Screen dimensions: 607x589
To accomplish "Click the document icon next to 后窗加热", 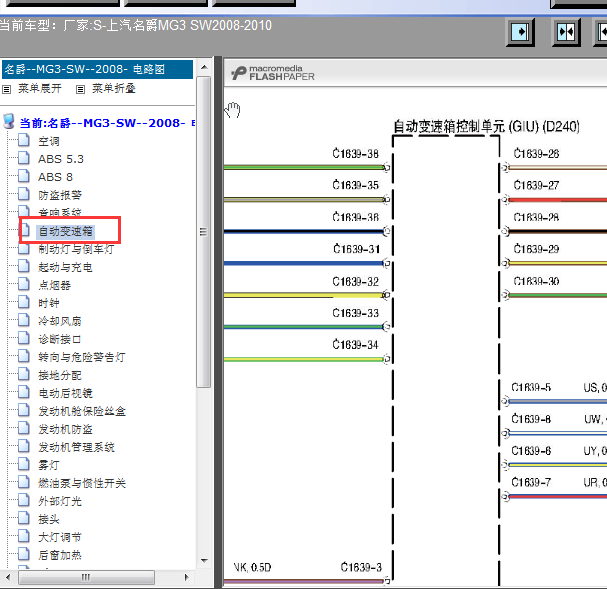I will click(x=24, y=554).
